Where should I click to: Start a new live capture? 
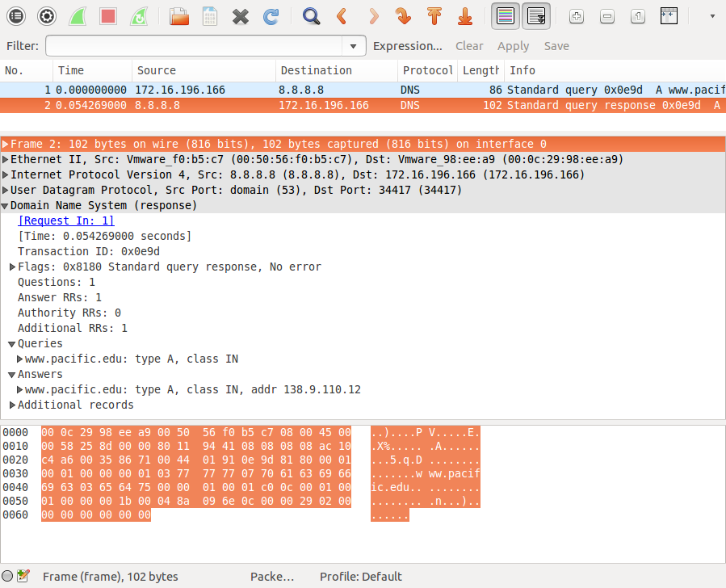tap(77, 16)
